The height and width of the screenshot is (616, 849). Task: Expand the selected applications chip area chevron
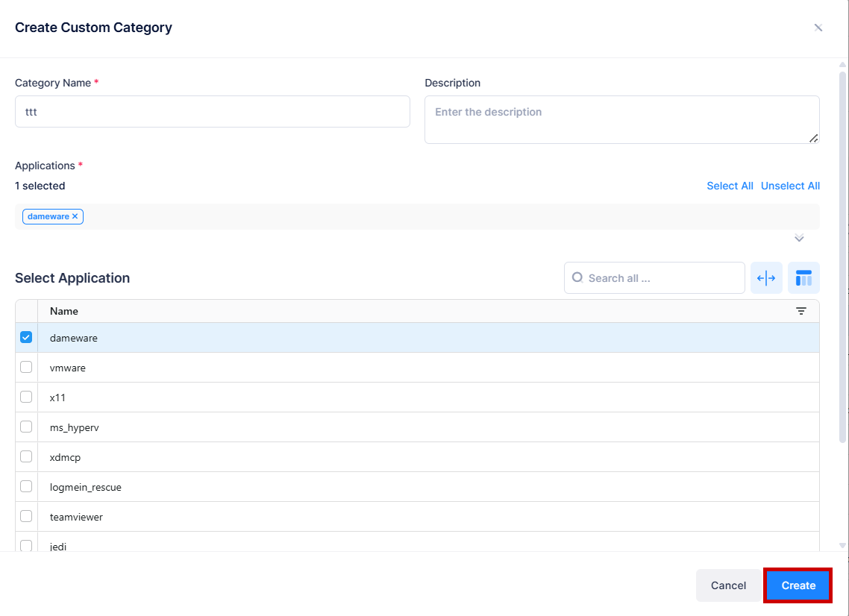799,238
